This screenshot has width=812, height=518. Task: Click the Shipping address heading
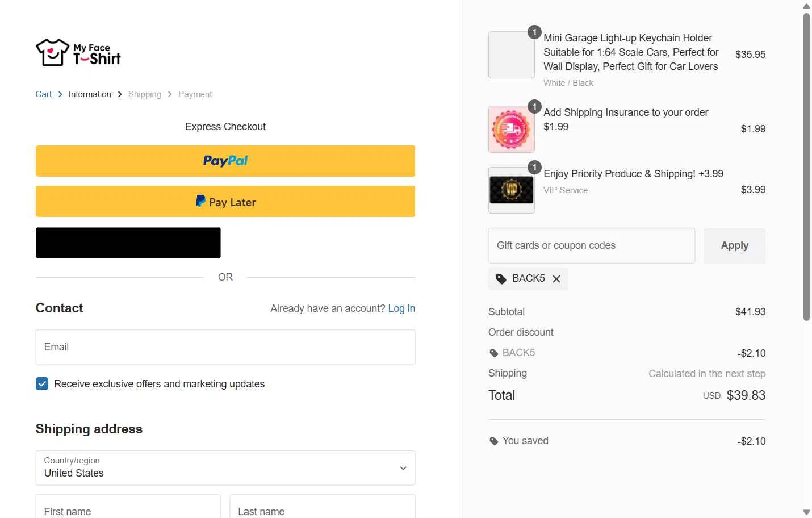(89, 429)
